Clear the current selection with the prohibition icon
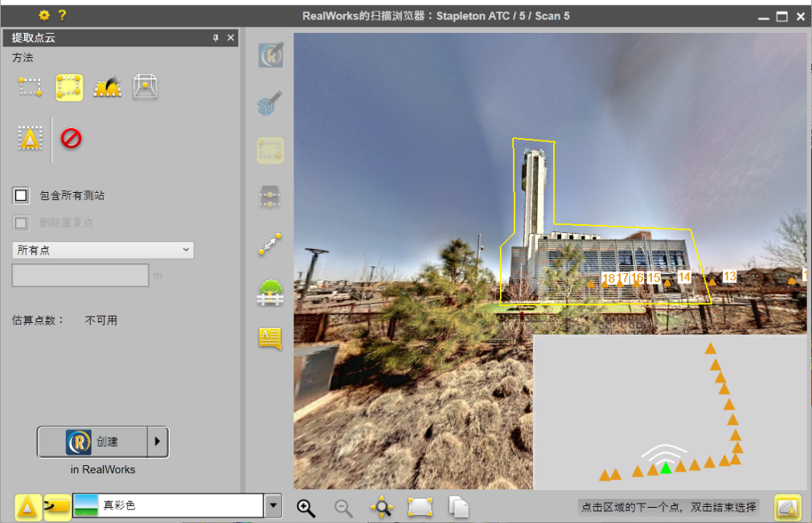The height and width of the screenshot is (523, 812). coord(69,137)
